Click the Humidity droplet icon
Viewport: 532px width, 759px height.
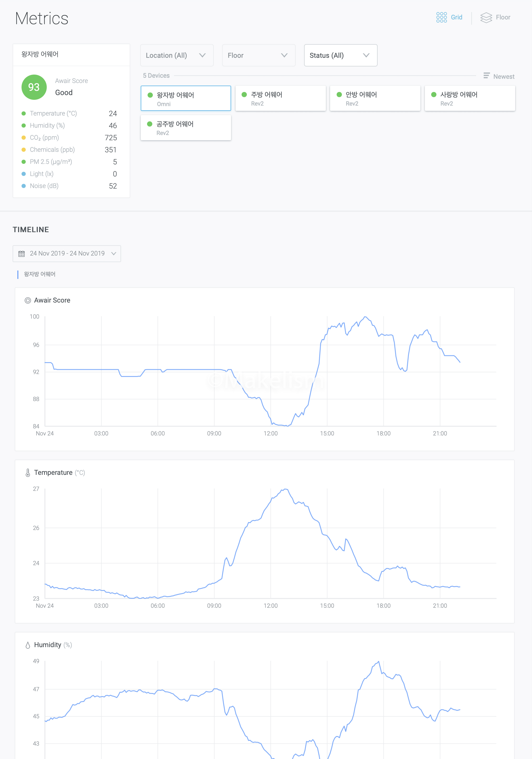coord(28,645)
